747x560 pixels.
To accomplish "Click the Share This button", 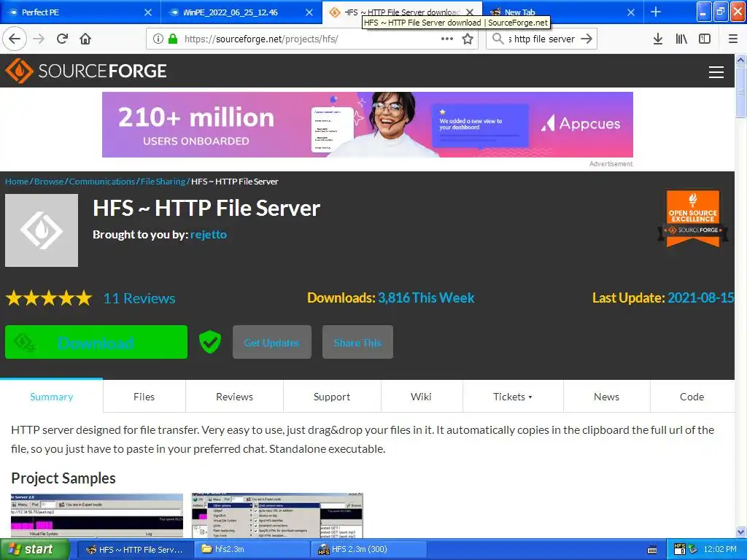I will (357, 342).
